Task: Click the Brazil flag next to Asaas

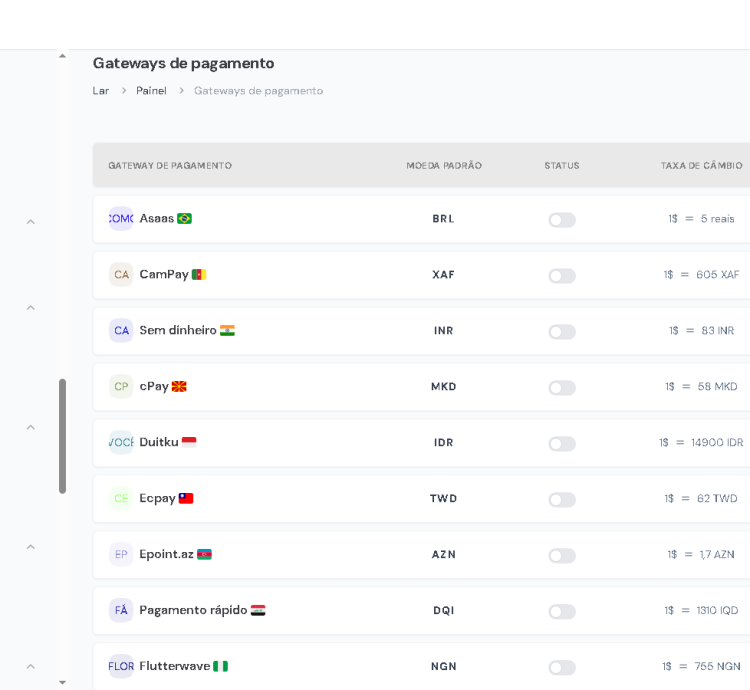Action: pyautogui.click(x=184, y=219)
